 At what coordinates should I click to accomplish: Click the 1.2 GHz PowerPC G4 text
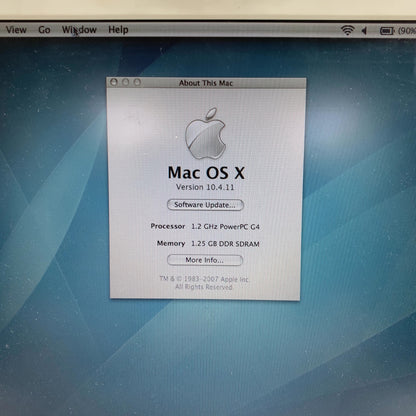[x=225, y=227]
